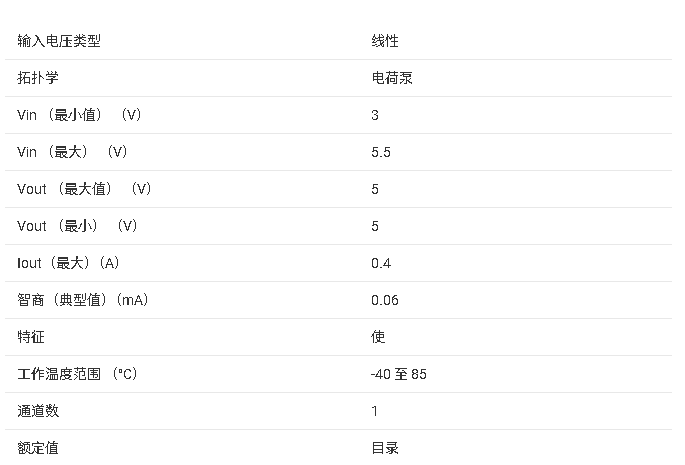Click the Vin（最大）（V） label
This screenshot has width=685, height=465.
tap(73, 152)
